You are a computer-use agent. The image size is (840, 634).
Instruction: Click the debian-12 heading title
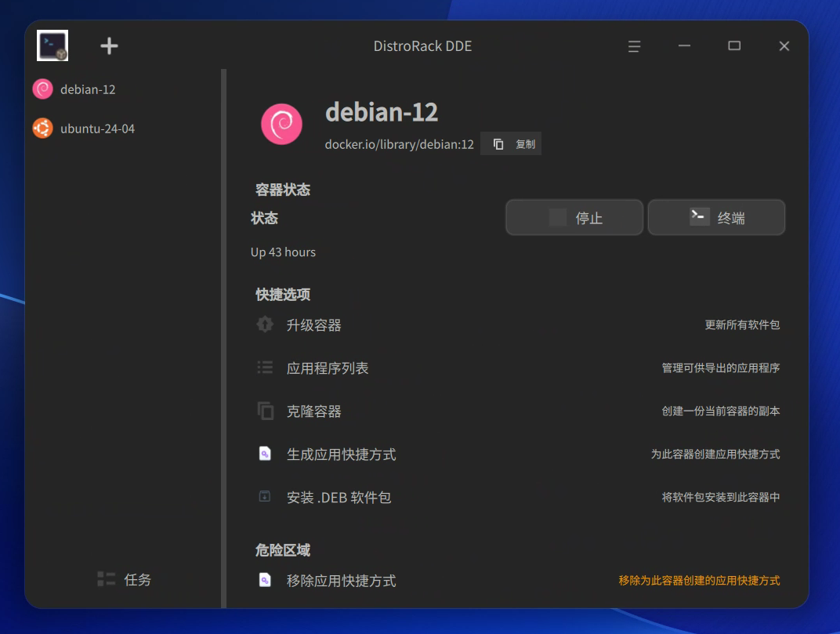pos(382,112)
